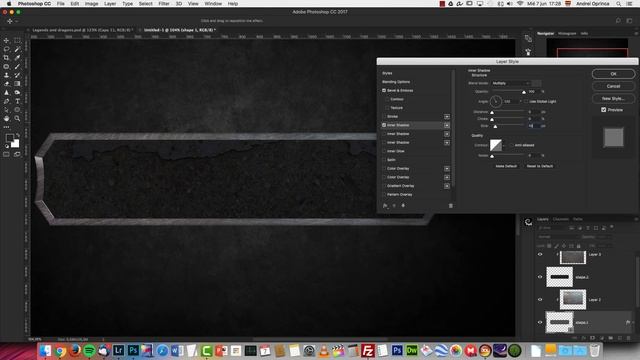640x360 pixels.
Task: Click the trash icon in Layer Style dialog
Action: 451,206
